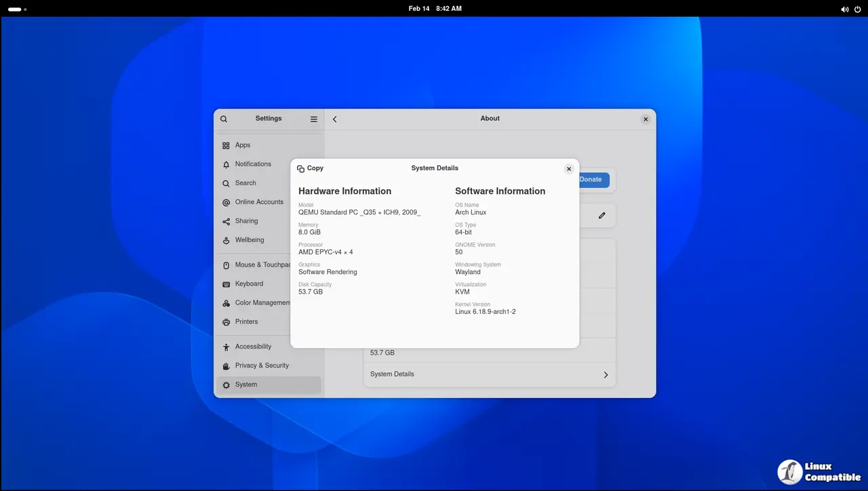Close the System Details dialog

point(569,169)
